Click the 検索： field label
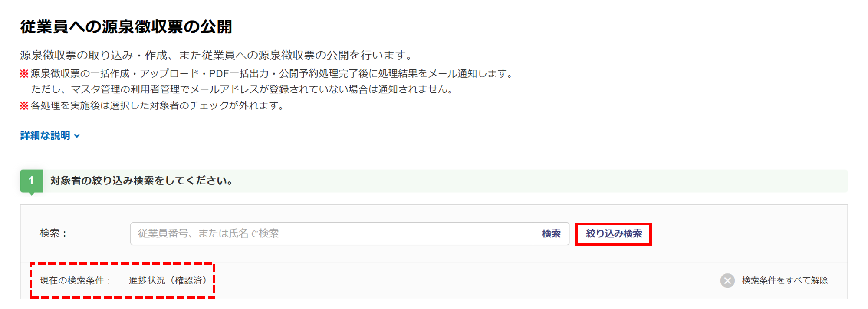Screen dimensions: 868x309 coord(54,233)
